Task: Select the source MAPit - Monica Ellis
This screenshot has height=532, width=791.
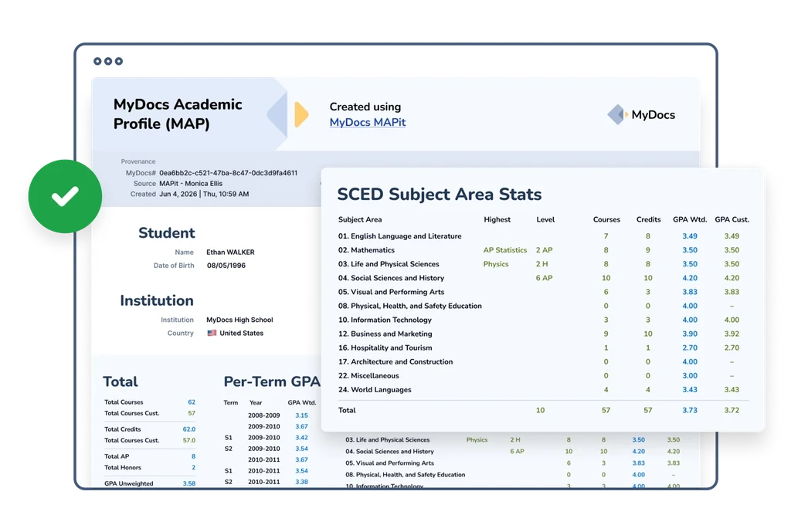Action: [x=191, y=184]
